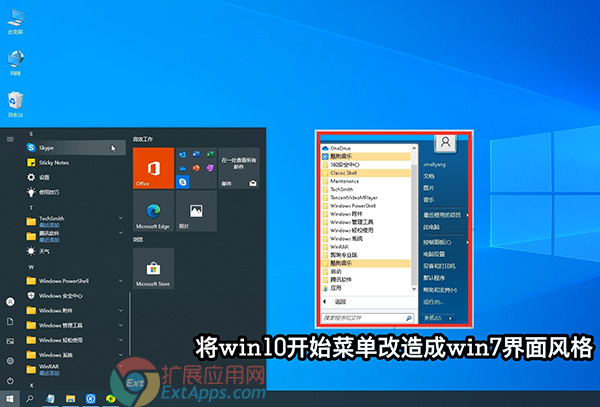This screenshot has width=600, height=407.
Task: Open the 邮件 mail tile
Action: (x=239, y=168)
